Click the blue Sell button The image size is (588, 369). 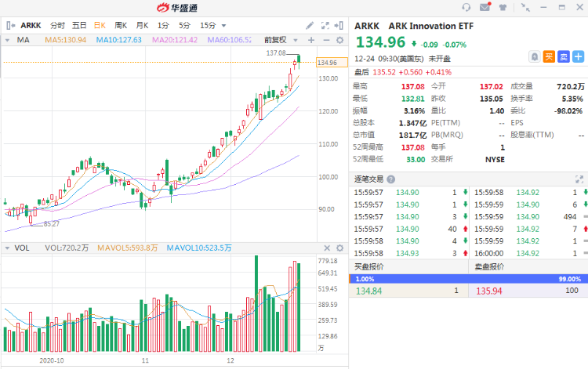click(564, 57)
